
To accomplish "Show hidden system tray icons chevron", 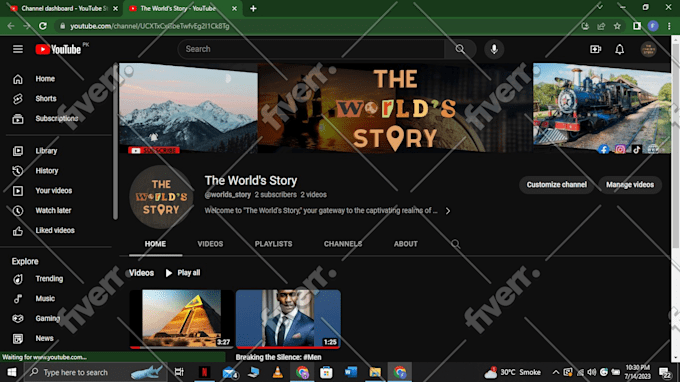I will coord(556,372).
